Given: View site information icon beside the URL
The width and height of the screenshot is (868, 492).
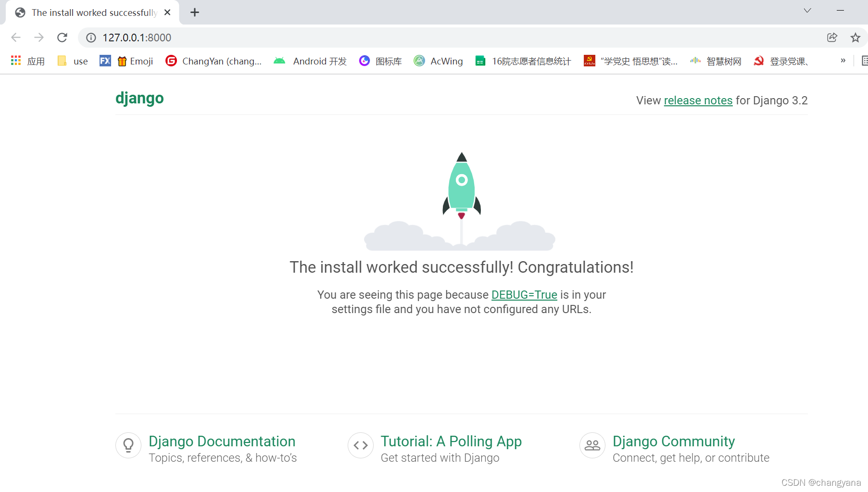Looking at the screenshot, I should tap(91, 38).
